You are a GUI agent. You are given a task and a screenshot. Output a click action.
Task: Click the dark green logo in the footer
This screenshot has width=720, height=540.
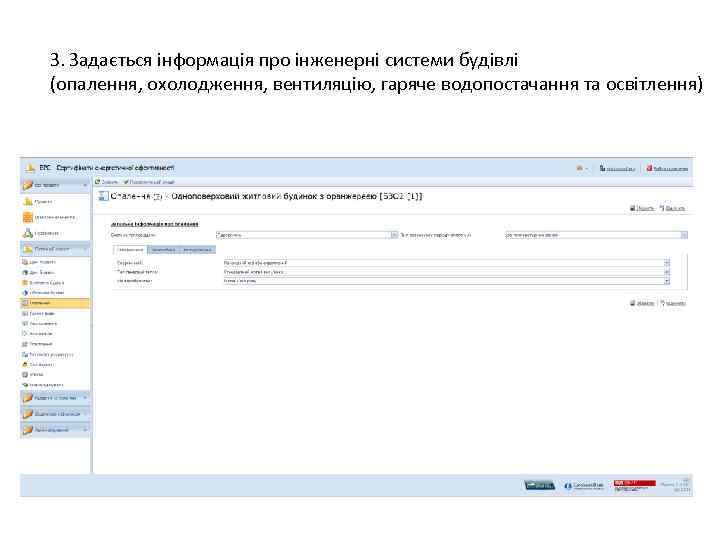[x=540, y=485]
